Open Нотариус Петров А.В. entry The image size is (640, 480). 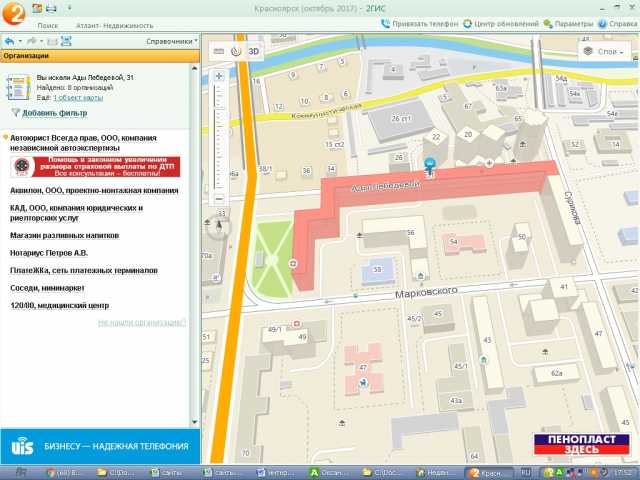pos(49,253)
